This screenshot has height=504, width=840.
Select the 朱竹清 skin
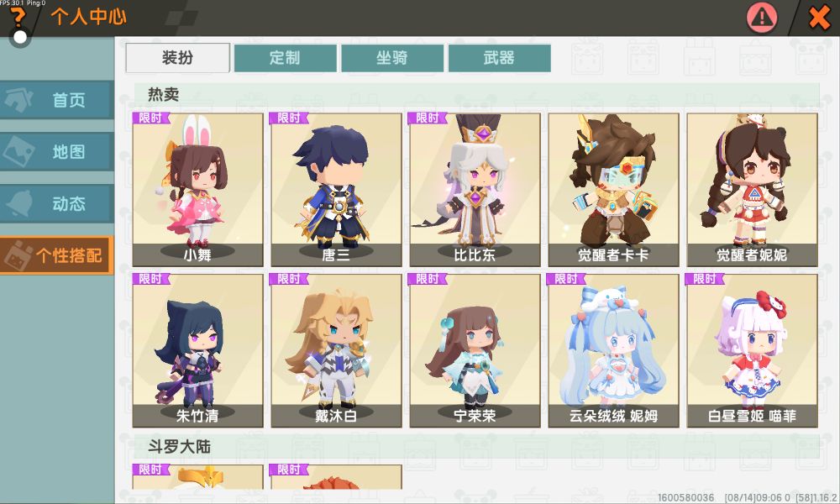197,351
